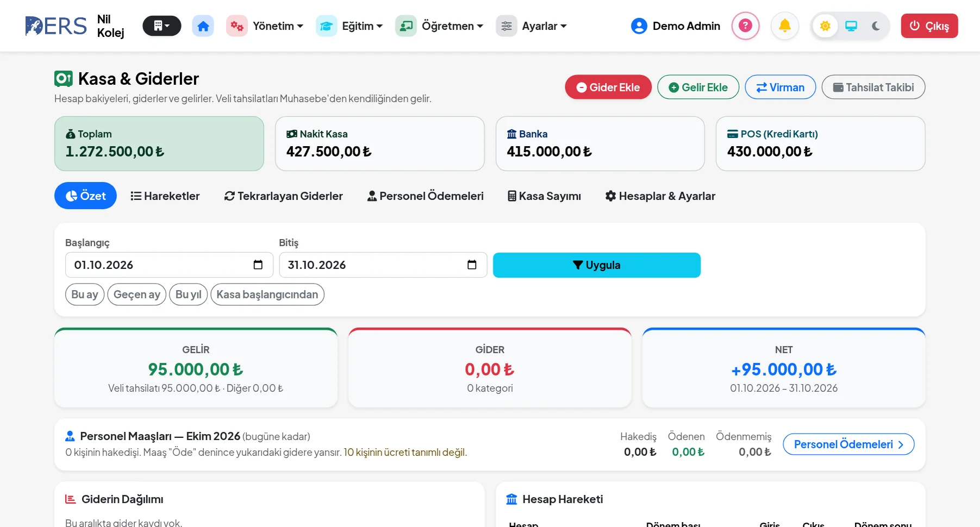Open the notifications bell
The height and width of the screenshot is (527, 980).
[785, 26]
